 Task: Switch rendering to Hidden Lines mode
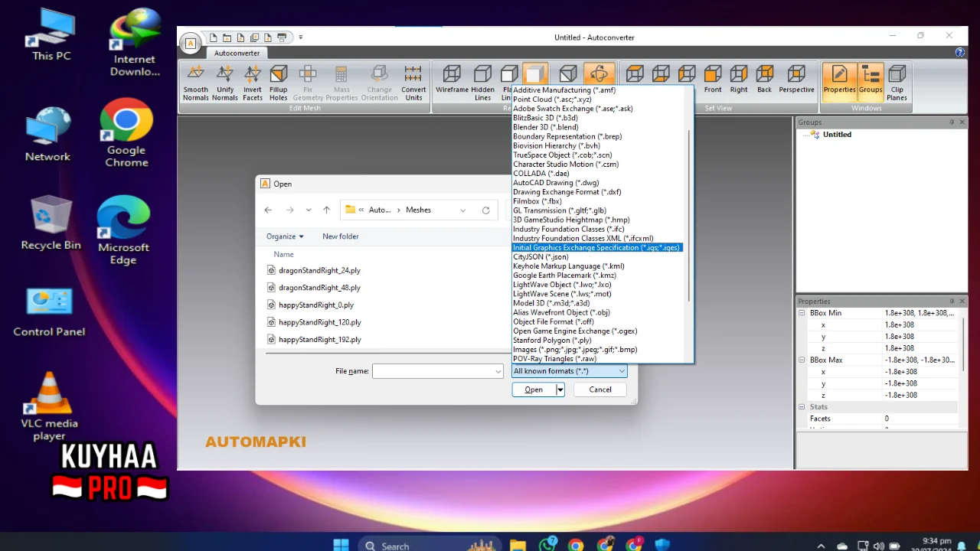click(482, 83)
